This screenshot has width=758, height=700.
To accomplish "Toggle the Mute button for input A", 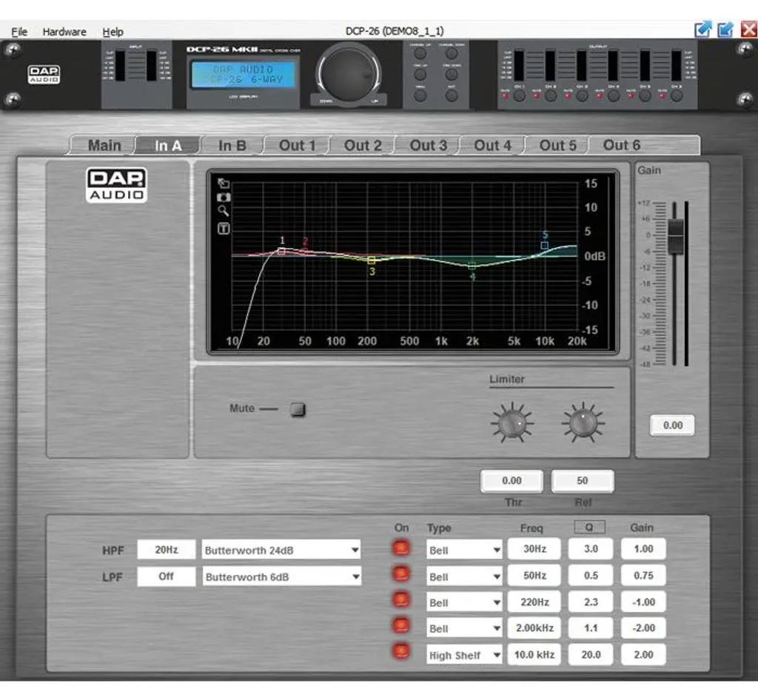I will 298,409.
